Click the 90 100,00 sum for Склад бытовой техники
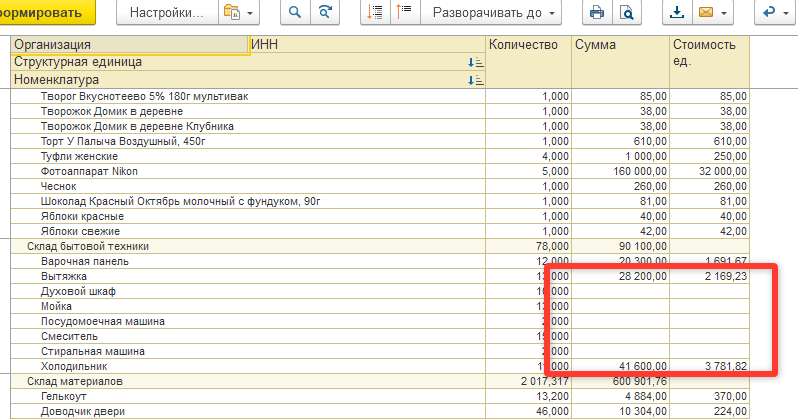The height and width of the screenshot is (419, 798). click(x=620, y=246)
